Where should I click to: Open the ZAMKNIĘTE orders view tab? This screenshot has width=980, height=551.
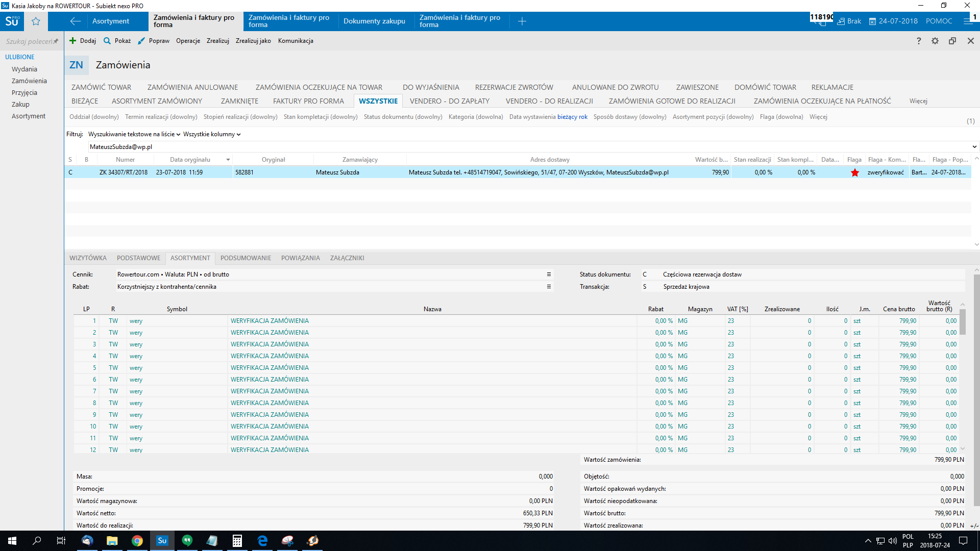click(x=239, y=101)
